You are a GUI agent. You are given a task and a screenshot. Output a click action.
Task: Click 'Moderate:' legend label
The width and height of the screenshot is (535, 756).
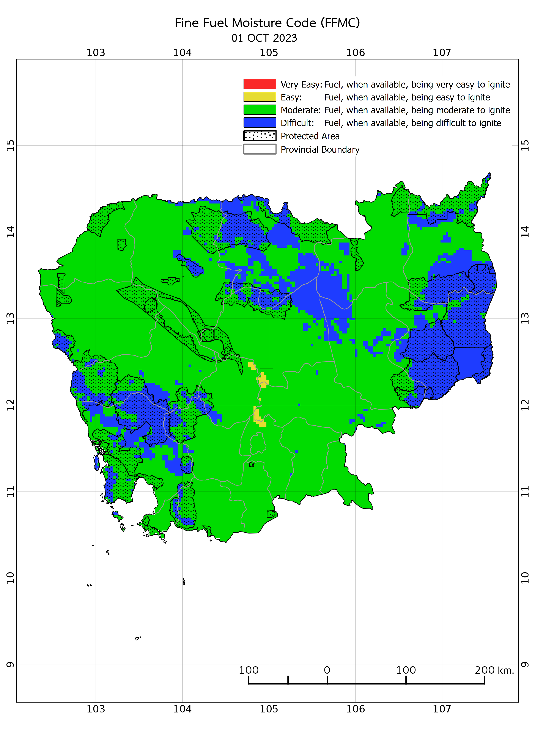301,110
